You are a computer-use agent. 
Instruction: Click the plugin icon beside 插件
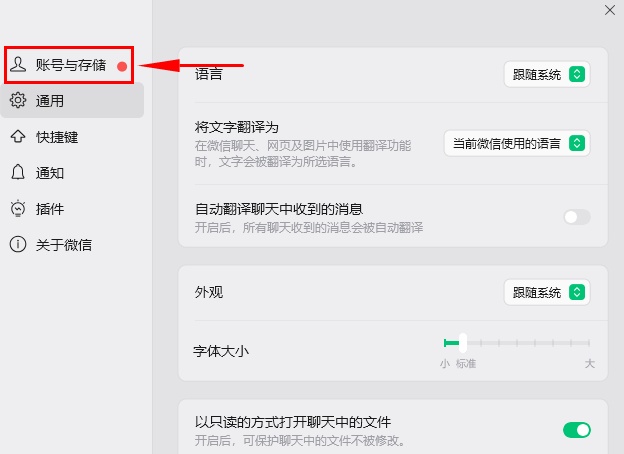pos(18,208)
